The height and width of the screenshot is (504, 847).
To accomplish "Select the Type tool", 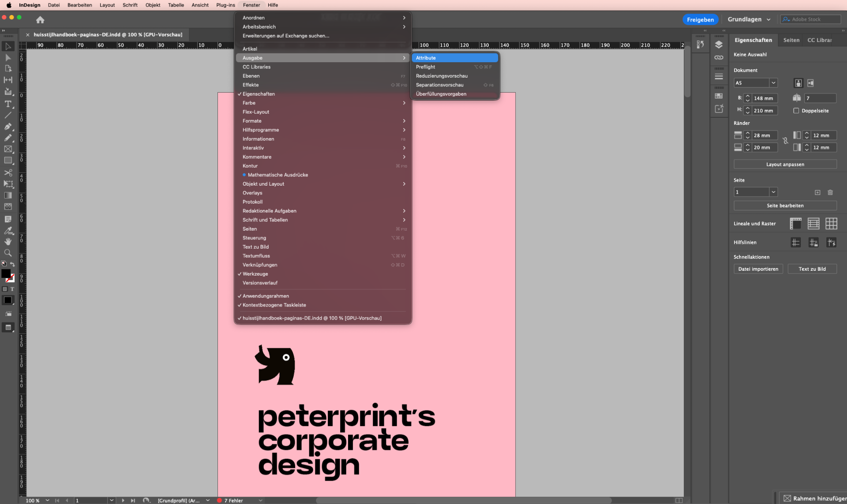I will pyautogui.click(x=8, y=104).
